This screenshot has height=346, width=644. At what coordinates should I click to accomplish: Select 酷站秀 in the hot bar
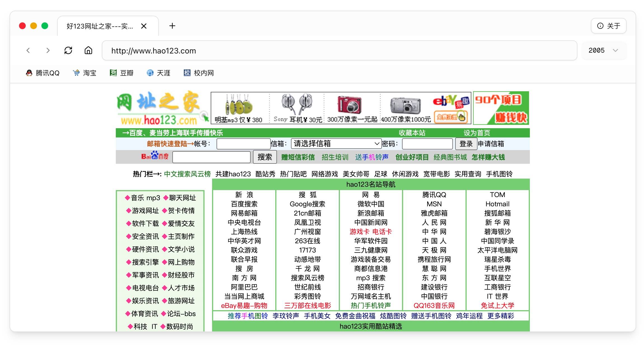(x=265, y=174)
